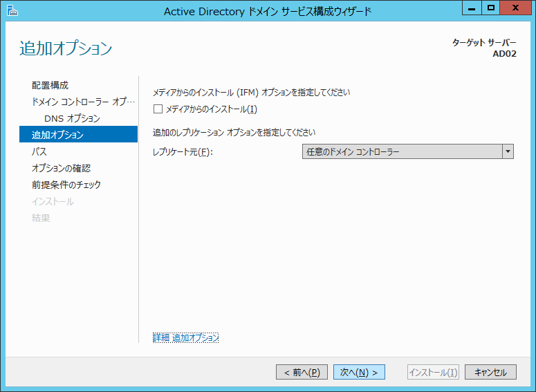Screen dimensions: 536x392
Task: Go to 前提条件のチェック step
Action: 66,185
